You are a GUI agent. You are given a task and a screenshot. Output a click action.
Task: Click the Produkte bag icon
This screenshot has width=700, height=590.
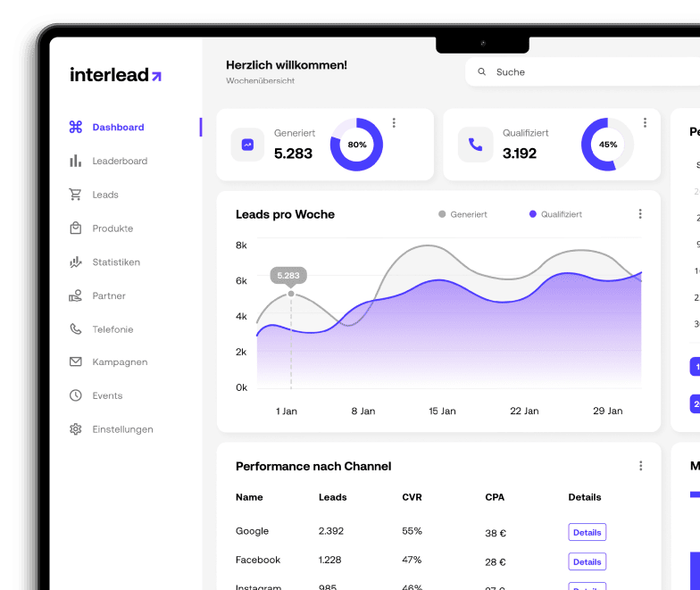point(75,229)
